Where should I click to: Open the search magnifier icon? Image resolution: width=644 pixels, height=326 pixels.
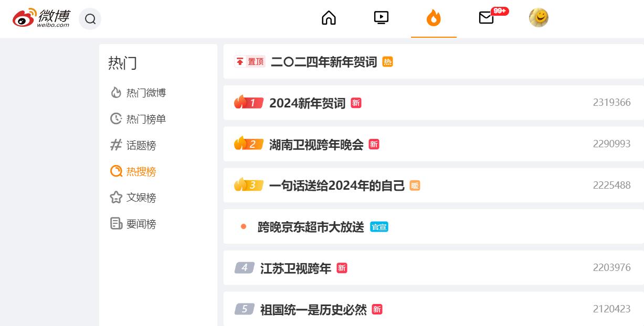[x=90, y=19]
